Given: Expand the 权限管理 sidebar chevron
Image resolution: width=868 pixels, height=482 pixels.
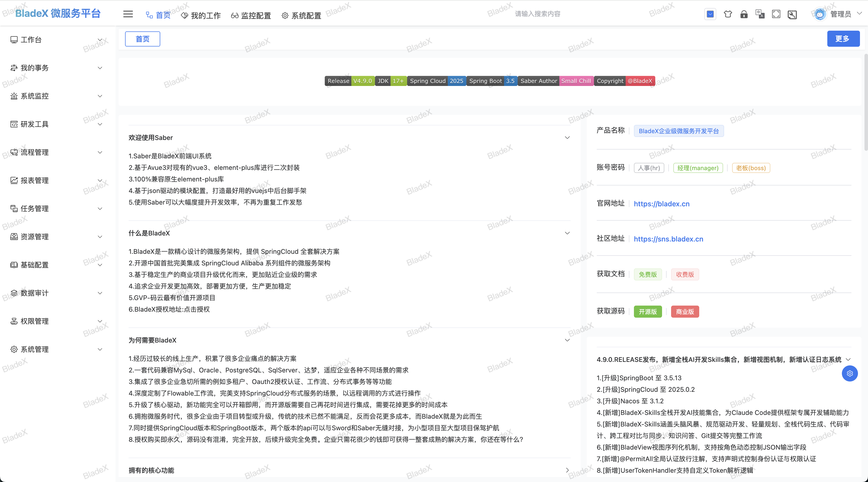Looking at the screenshot, I should pyautogui.click(x=100, y=321).
